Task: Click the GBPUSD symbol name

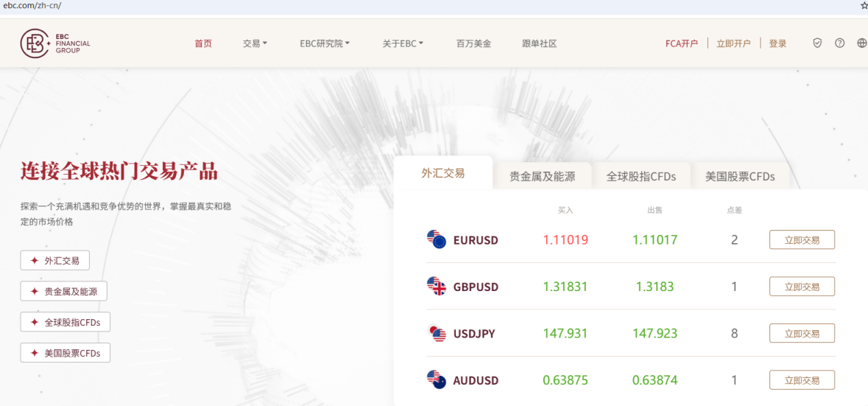Action: tap(476, 287)
